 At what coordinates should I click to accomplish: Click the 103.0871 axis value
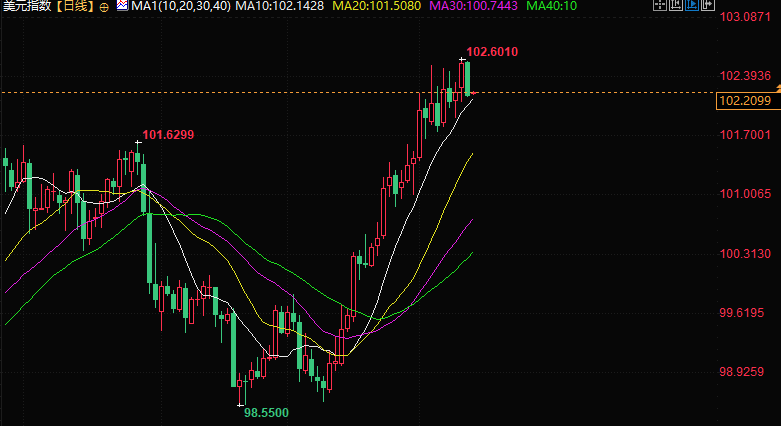click(745, 17)
